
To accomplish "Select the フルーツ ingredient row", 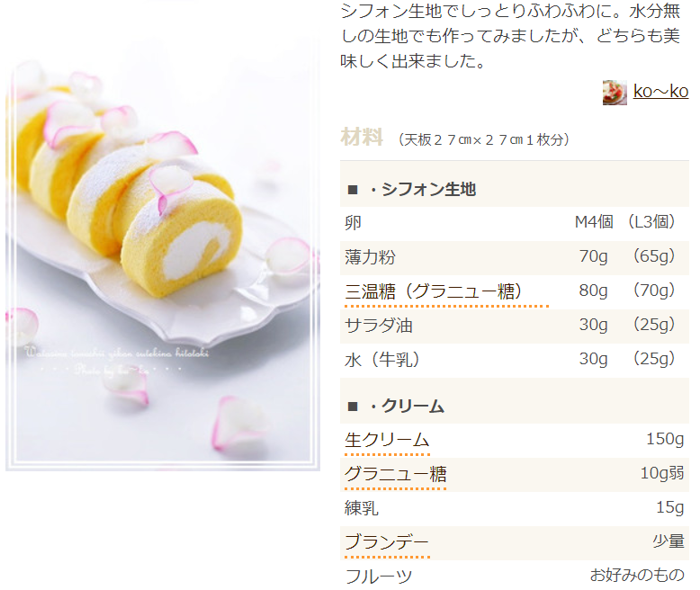I will pyautogui.click(x=515, y=577).
